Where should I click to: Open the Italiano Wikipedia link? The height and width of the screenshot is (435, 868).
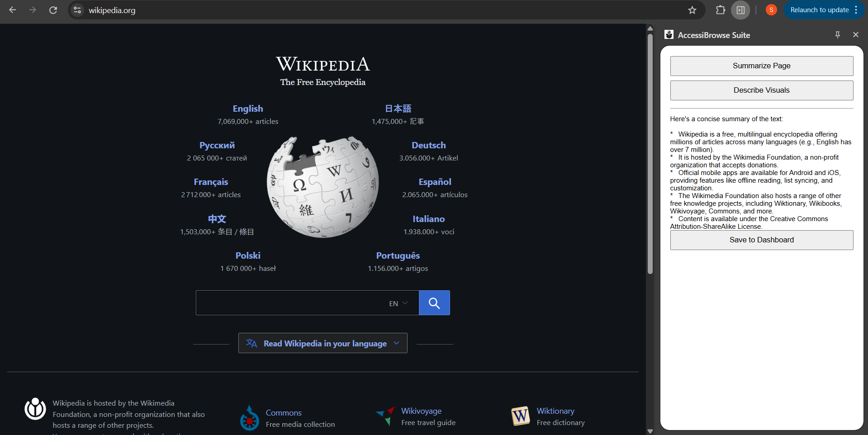[x=429, y=219]
